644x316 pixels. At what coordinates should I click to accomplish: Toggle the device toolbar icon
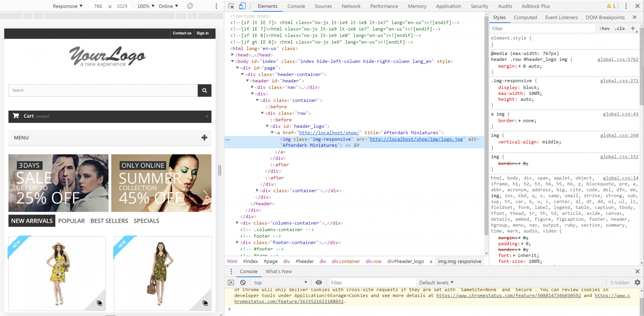point(242,6)
